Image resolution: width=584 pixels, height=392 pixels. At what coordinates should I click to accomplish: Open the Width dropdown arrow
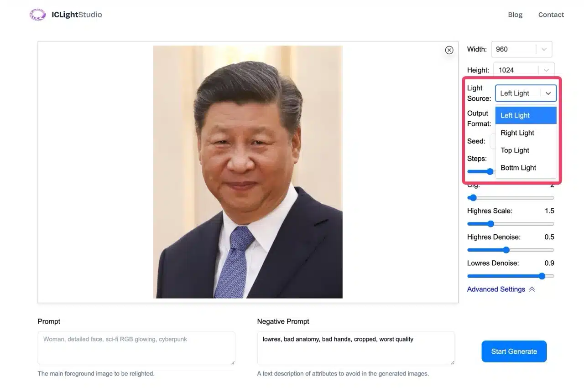[544, 49]
